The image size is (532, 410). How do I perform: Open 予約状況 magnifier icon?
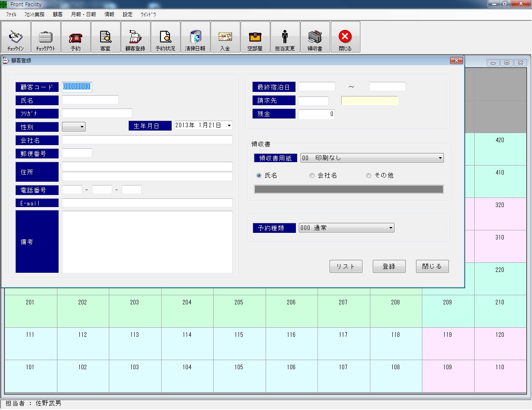coord(165,37)
